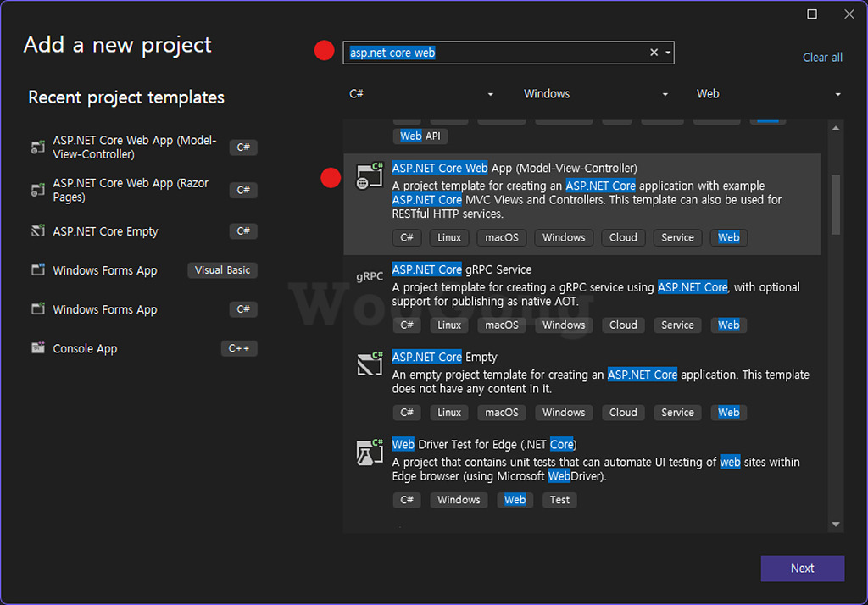
Task: Choose recent ASP.NET Core Empty template
Action: [x=144, y=230]
